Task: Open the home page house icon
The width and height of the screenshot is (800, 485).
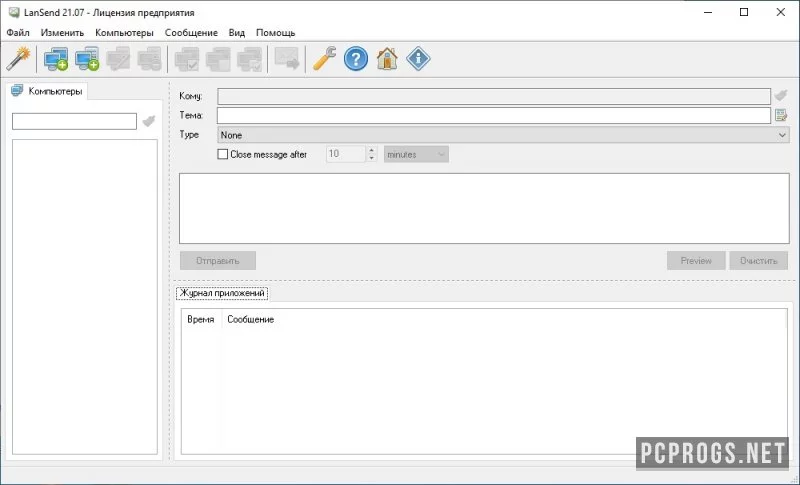Action: tap(387, 59)
